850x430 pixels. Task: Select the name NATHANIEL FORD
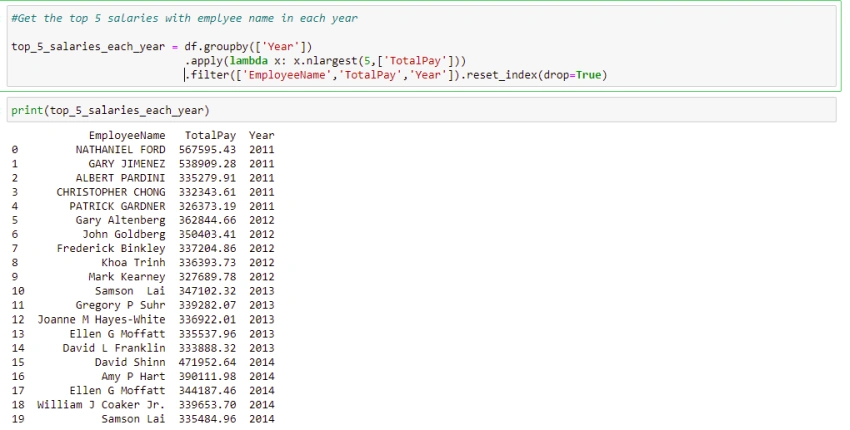pyautogui.click(x=120, y=150)
